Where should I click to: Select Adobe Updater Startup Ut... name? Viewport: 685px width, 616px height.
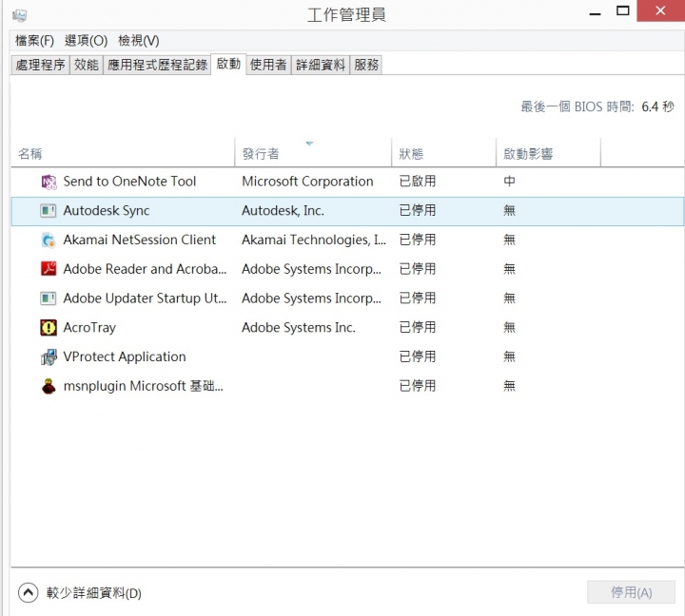point(145,298)
